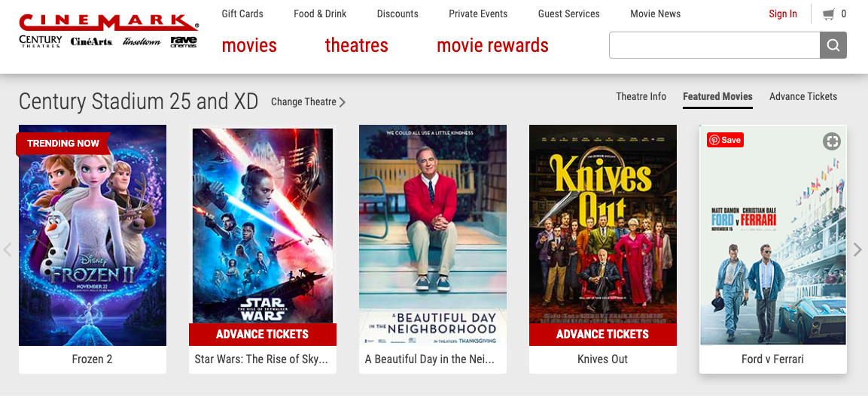868x397 pixels.
Task: Click the Trending Now ribbon on Frozen 2
Action: tap(63, 144)
